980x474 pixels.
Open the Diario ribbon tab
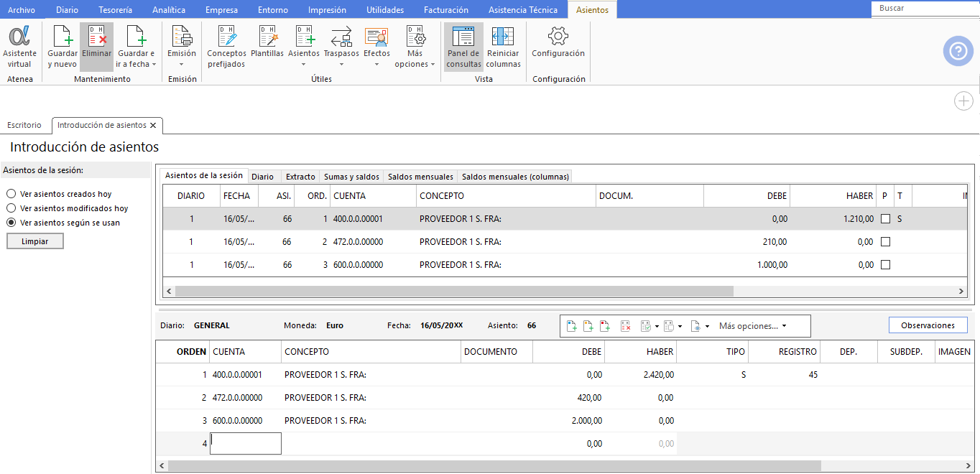(x=66, y=10)
